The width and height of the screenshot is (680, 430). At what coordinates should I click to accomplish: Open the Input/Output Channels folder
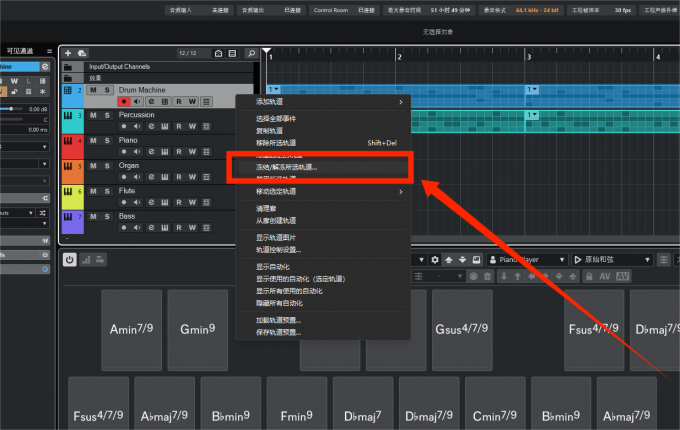pyautogui.click(x=68, y=66)
